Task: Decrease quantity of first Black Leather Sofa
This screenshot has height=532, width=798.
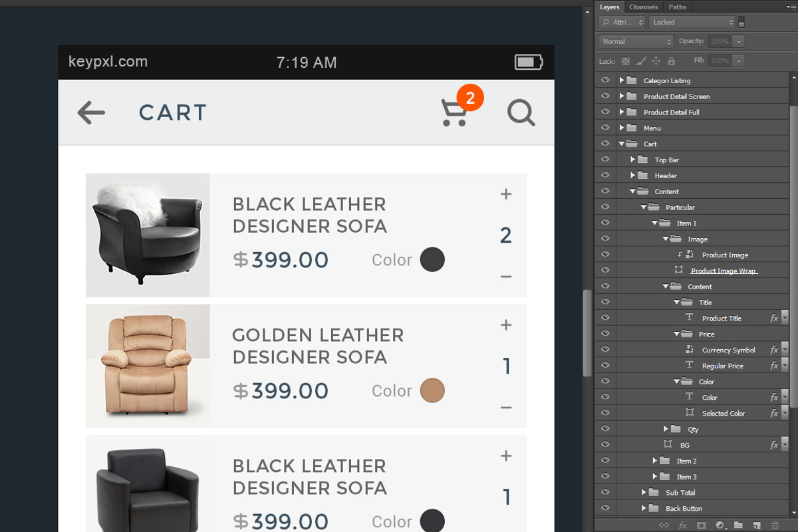Action: click(506, 277)
